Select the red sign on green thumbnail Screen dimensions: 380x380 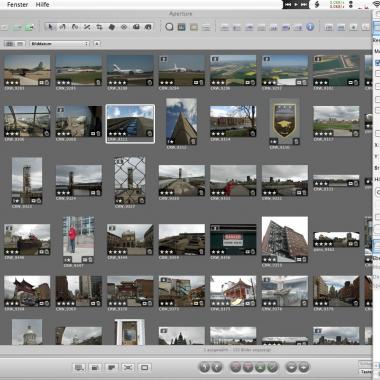click(x=233, y=239)
